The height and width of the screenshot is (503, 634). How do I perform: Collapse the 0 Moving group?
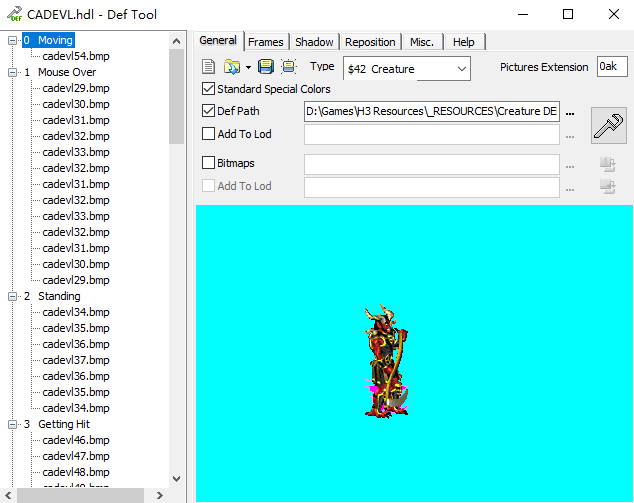[x=13, y=40]
